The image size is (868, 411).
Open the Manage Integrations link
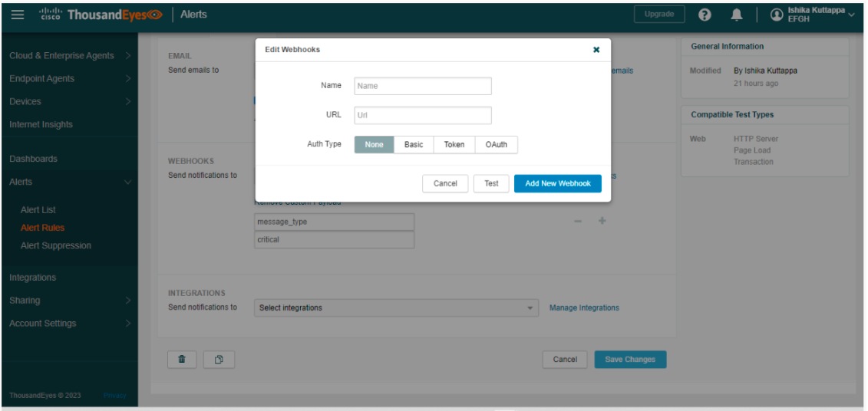tap(585, 308)
